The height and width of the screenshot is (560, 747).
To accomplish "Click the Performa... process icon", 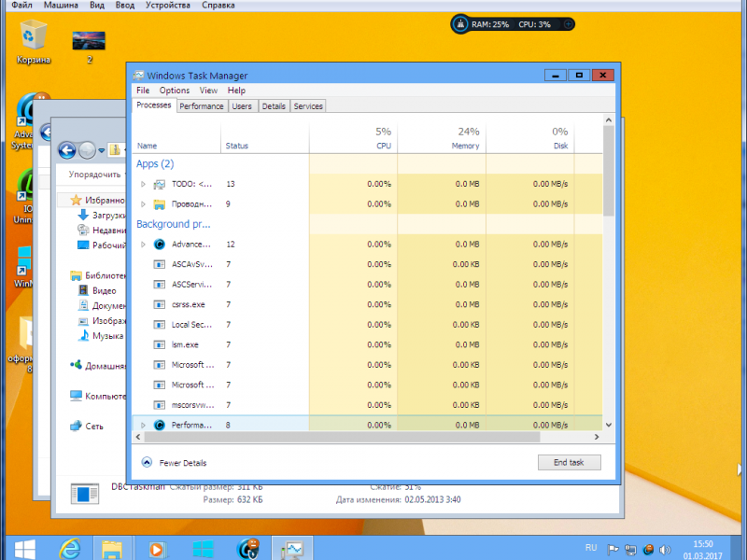I will pos(159,425).
